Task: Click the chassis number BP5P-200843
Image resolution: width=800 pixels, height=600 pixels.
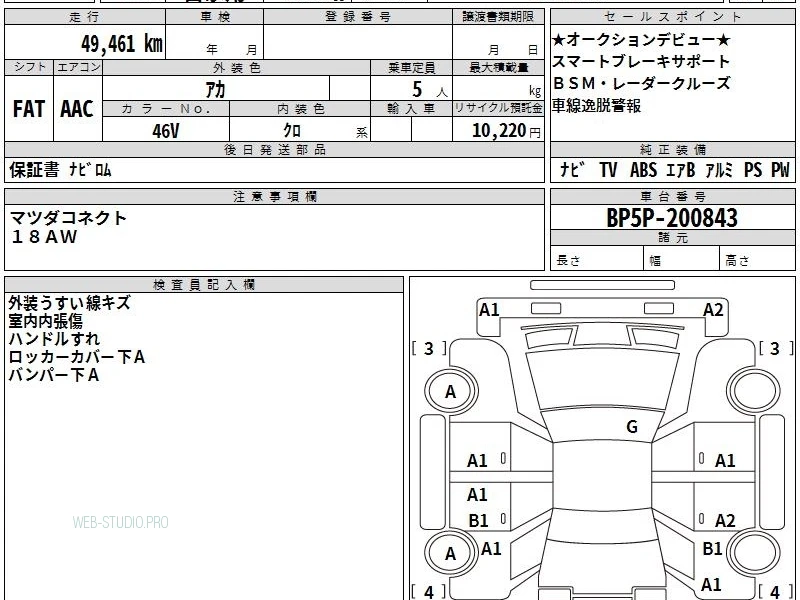Action: (672, 218)
